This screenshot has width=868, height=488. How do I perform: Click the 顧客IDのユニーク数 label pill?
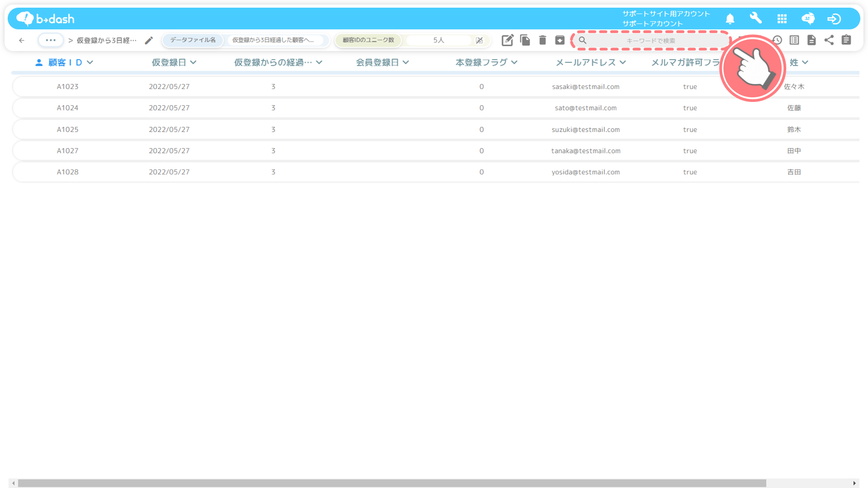coord(368,40)
